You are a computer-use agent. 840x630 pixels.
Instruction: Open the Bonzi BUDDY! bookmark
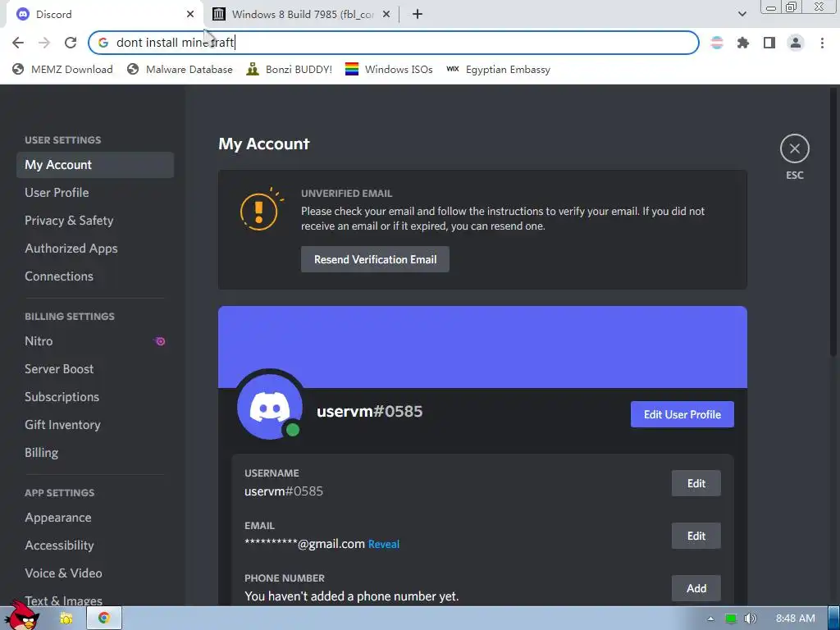click(290, 70)
